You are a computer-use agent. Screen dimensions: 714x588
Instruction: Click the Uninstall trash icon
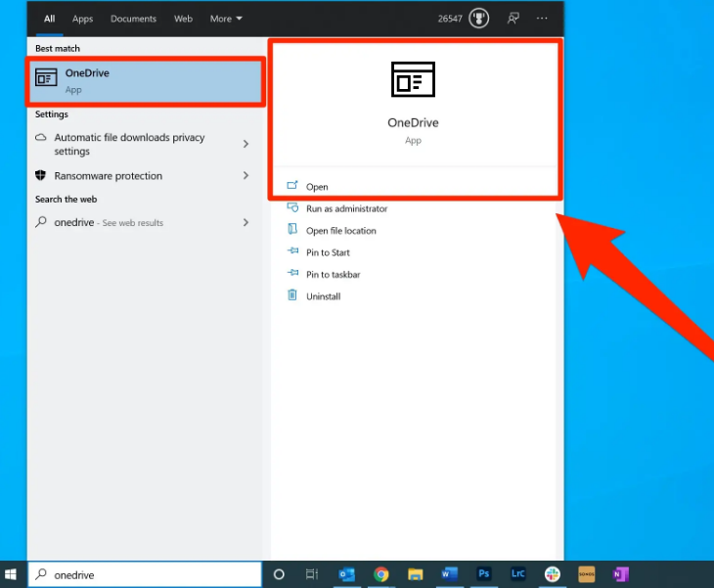tap(292, 295)
